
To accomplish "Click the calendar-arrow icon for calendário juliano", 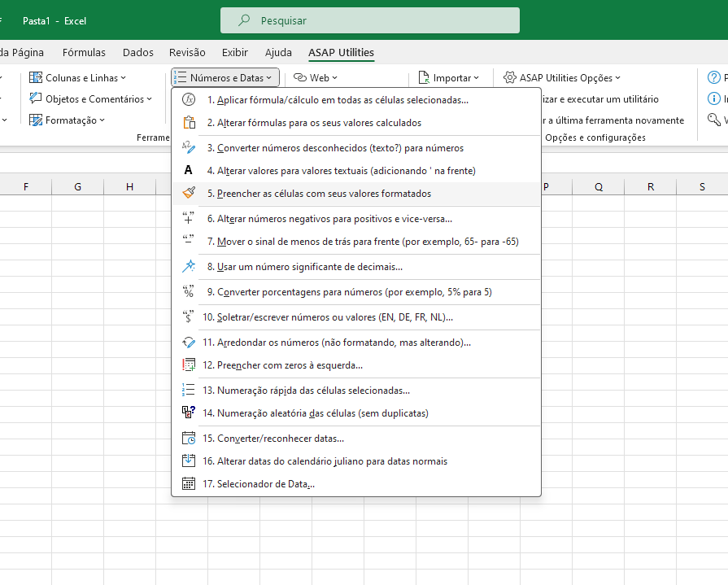I will click(x=189, y=461).
